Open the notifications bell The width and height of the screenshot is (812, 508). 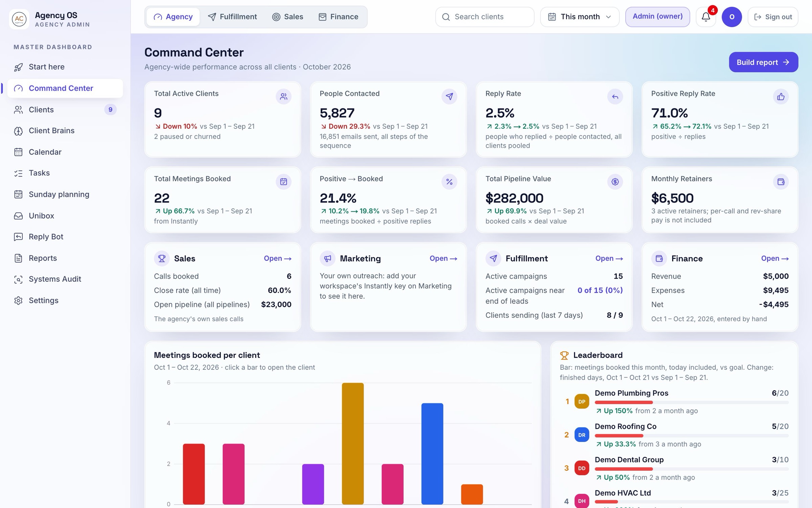coord(706,17)
